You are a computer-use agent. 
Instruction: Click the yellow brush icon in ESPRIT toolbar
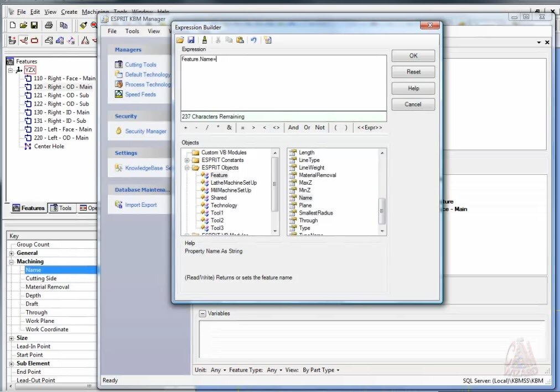(x=83, y=25)
